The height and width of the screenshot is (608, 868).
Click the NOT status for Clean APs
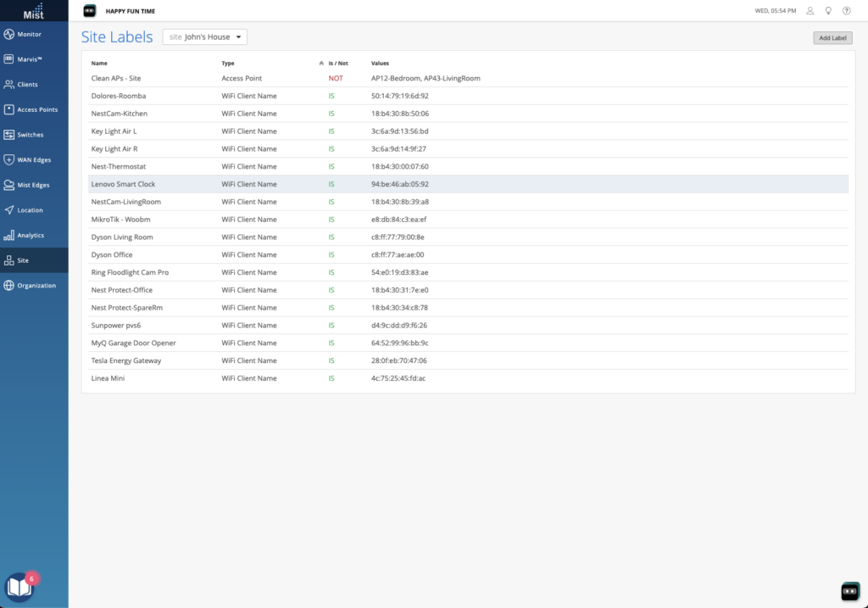click(336, 79)
